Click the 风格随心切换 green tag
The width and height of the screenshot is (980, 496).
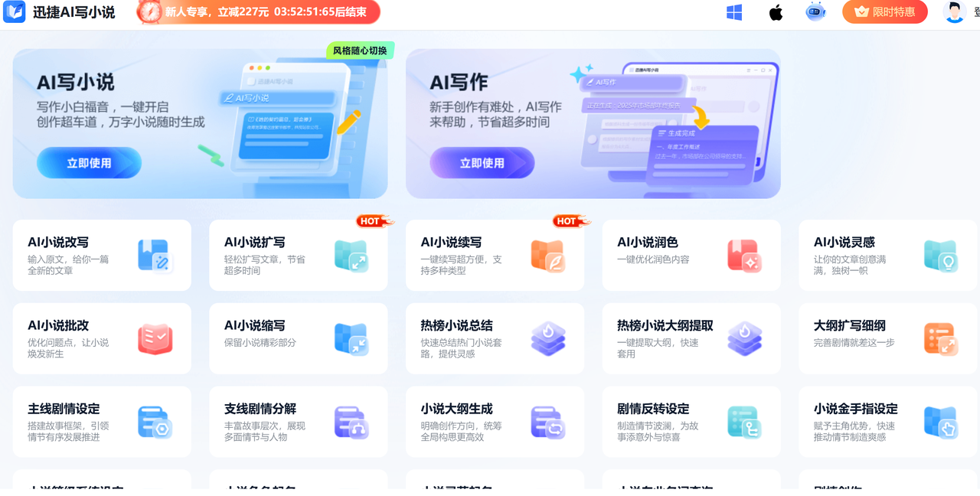tap(361, 51)
